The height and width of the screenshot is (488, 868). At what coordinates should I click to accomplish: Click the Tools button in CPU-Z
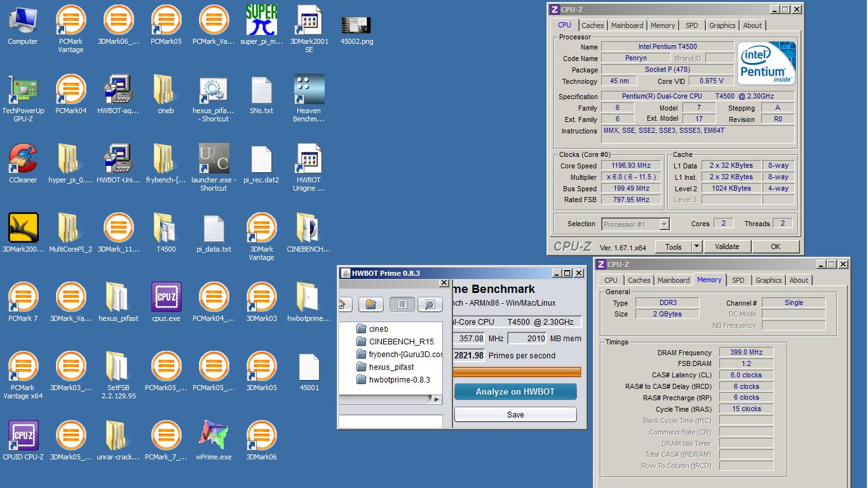coord(674,247)
